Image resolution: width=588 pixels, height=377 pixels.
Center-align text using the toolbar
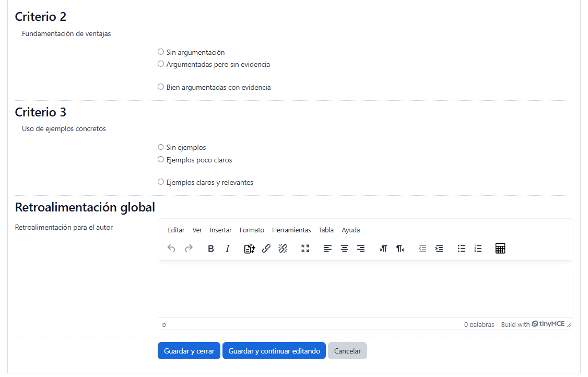[344, 249]
